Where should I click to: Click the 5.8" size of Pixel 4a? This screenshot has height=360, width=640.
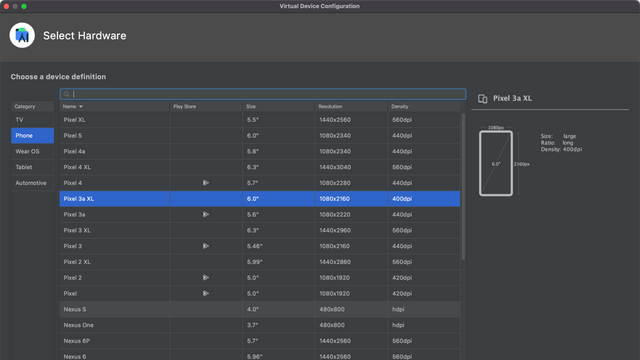pyautogui.click(x=253, y=151)
